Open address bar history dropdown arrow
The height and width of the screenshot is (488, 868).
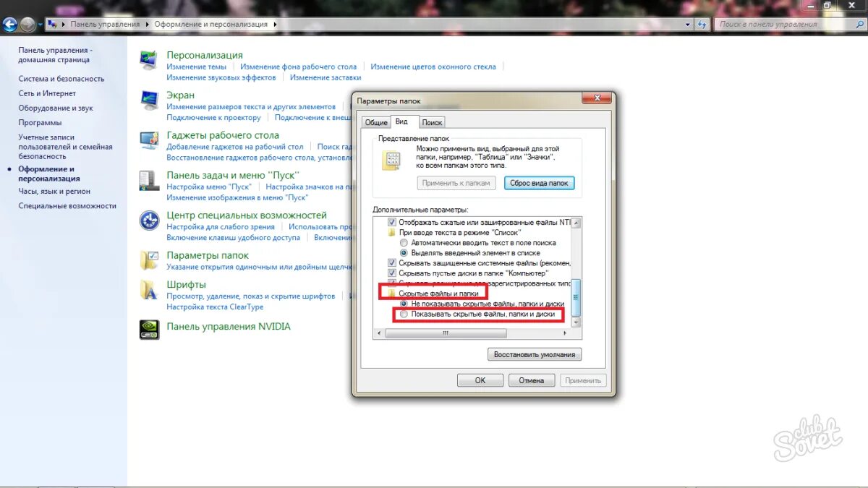(x=687, y=24)
